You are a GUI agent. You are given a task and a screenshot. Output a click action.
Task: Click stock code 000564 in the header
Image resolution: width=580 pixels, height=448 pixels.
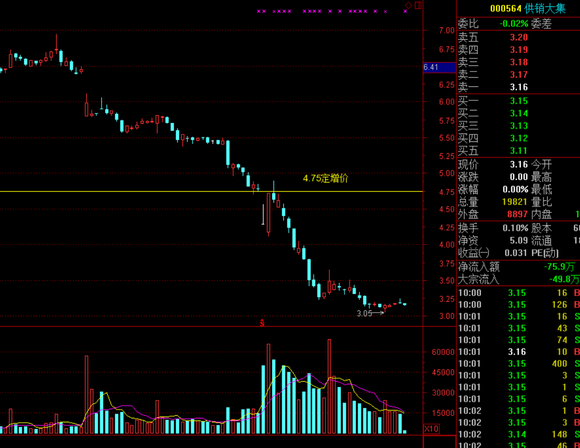click(x=506, y=9)
